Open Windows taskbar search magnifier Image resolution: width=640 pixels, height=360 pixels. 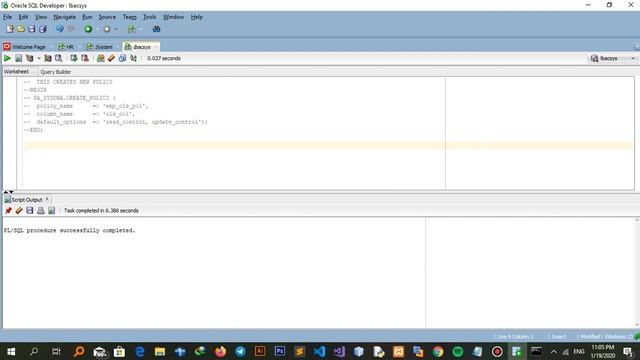[34, 351]
